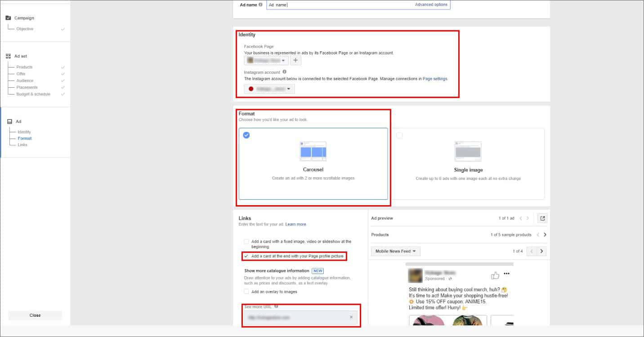Show next carousel card in preview
The height and width of the screenshot is (337, 644).
point(542,251)
